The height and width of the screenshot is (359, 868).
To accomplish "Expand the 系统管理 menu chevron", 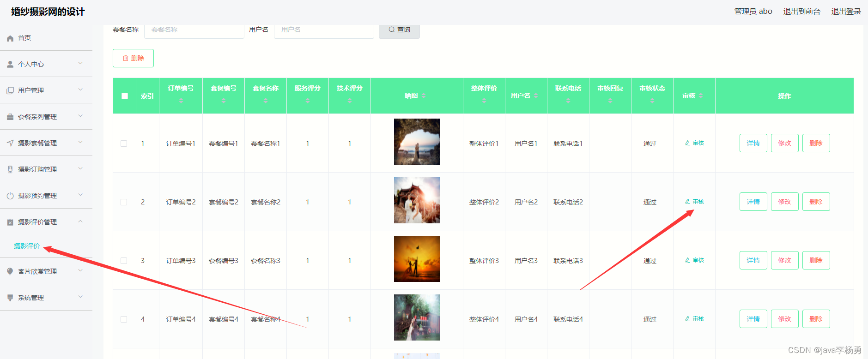I will [x=80, y=297].
